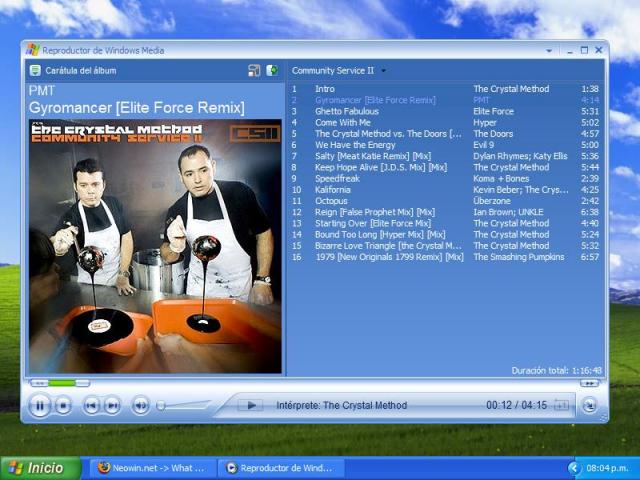This screenshot has width=640, height=480.
Task: Click the Gyromancer [Elite Force Remix] heading
Action: click(137, 108)
